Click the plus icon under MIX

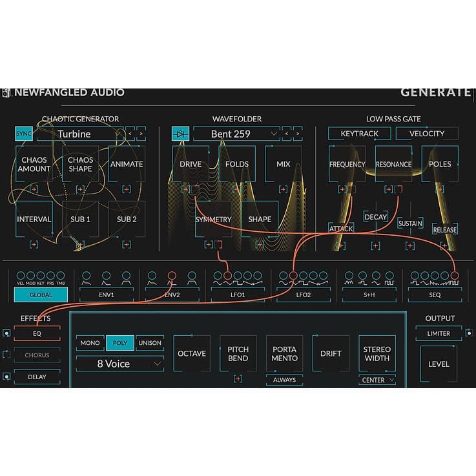point(284,189)
